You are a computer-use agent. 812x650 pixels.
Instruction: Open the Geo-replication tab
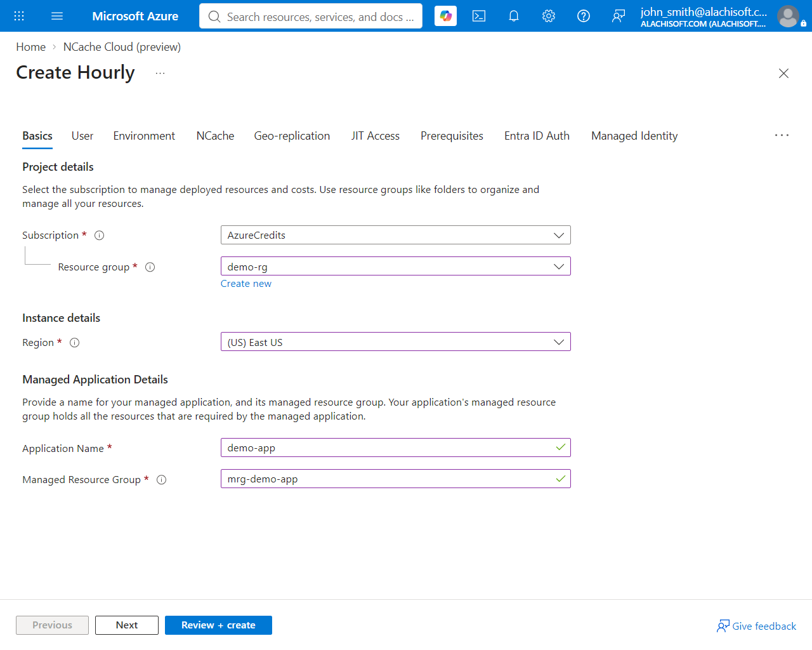[x=292, y=136]
